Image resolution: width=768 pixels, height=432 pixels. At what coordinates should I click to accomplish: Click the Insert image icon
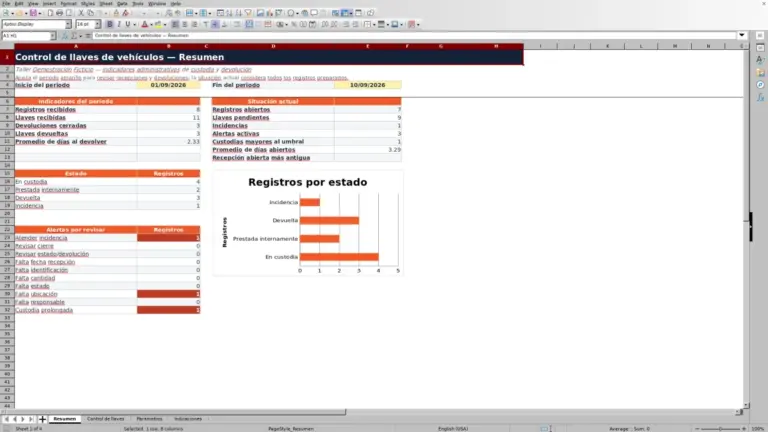(260, 13)
